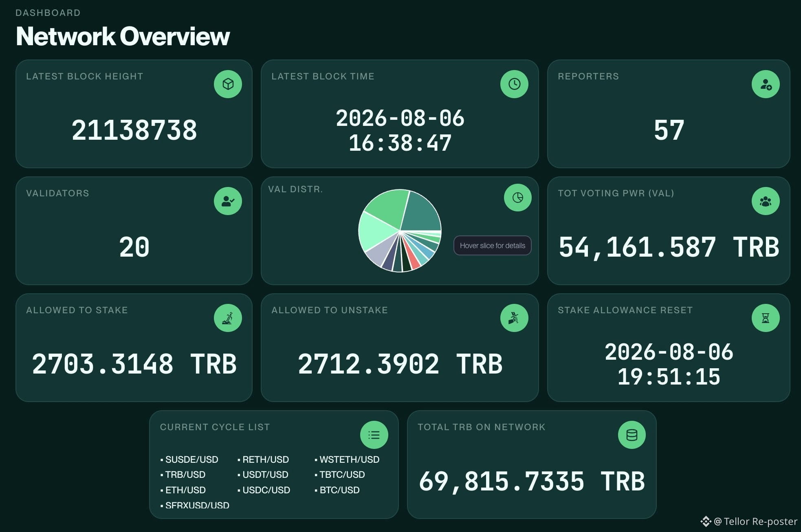Click the latest block time 16:38:47

[x=400, y=143]
